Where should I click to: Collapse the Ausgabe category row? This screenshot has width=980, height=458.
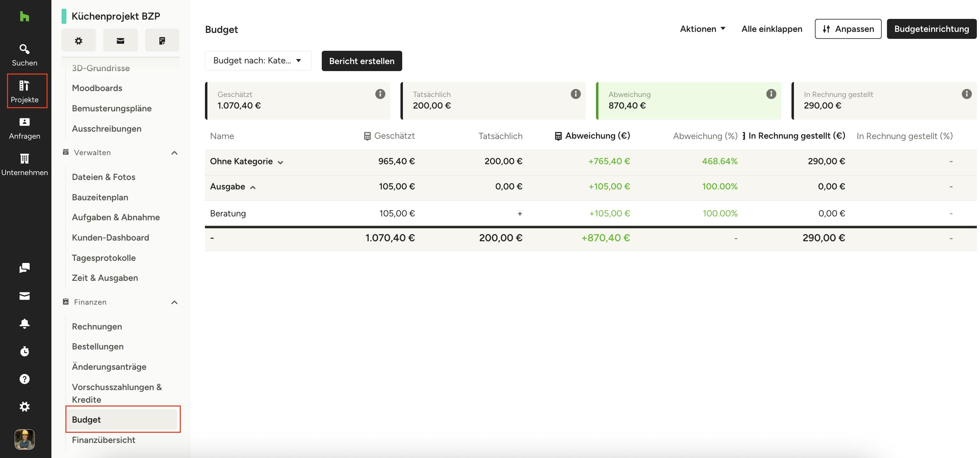253,187
